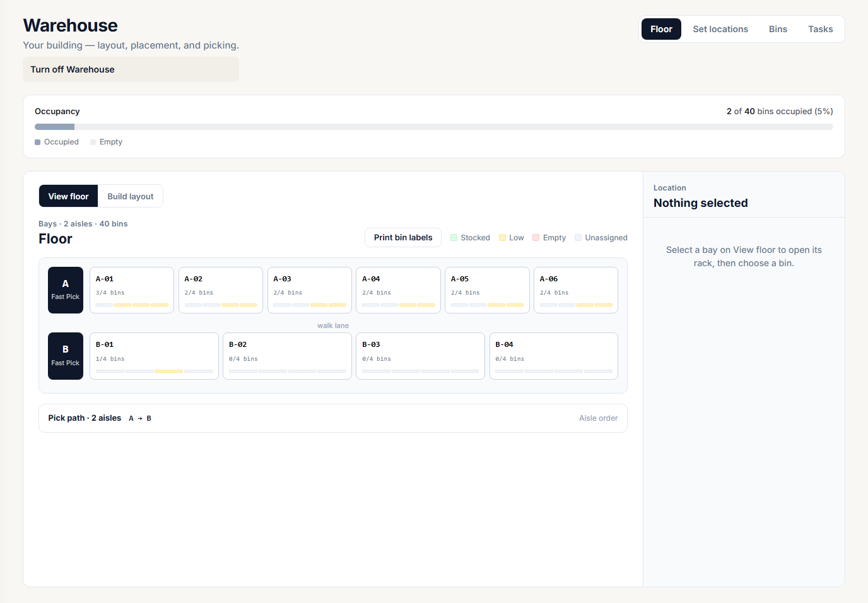The image size is (868, 603).
Task: Select the View floor toggle
Action: click(68, 196)
